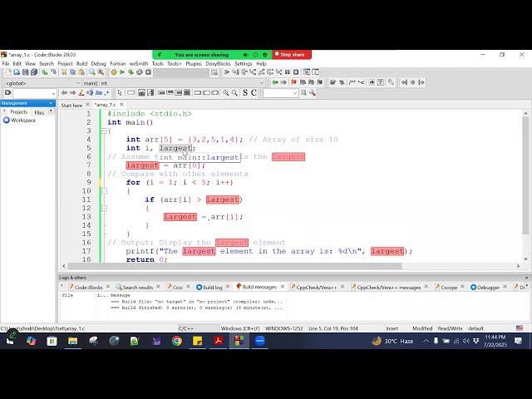This screenshot has height=399, width=532.
Task: Redo the last undone edit
Action: pyautogui.click(x=53, y=72)
